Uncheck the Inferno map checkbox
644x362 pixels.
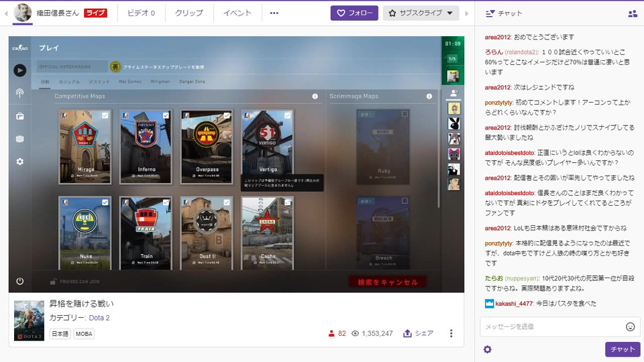tap(166, 116)
